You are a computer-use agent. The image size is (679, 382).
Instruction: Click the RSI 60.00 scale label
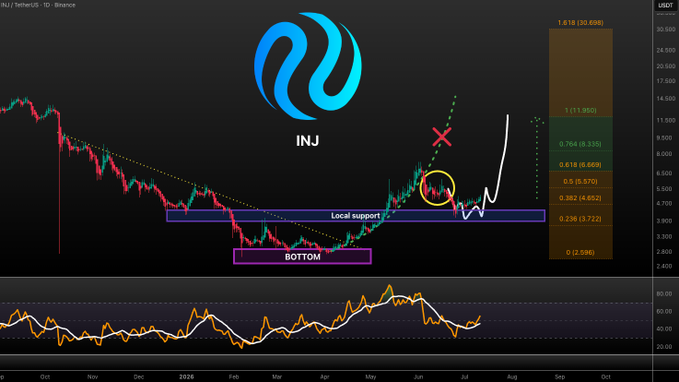coord(664,311)
